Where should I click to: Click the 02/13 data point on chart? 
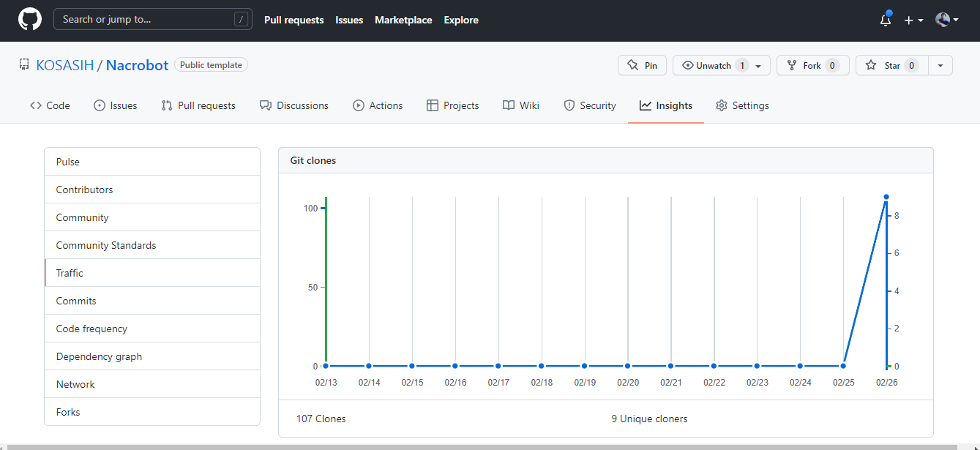pyautogui.click(x=326, y=366)
